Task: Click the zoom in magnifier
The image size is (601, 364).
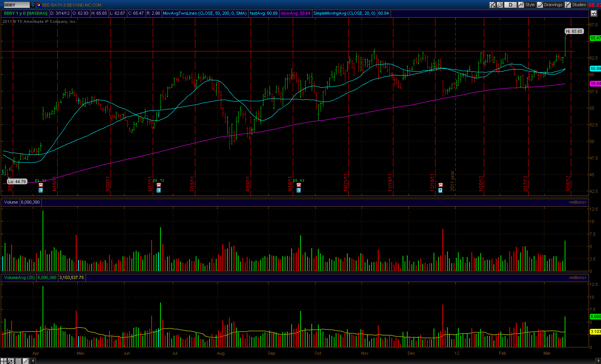Action: click(11, 361)
